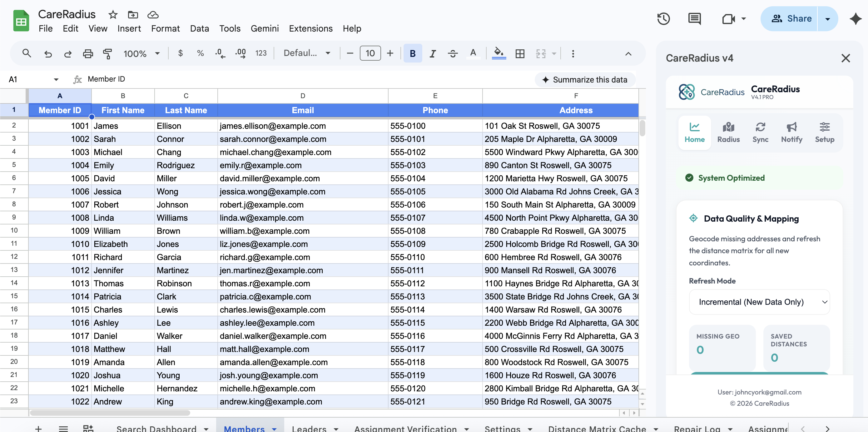Toggle italic formatting

point(433,53)
